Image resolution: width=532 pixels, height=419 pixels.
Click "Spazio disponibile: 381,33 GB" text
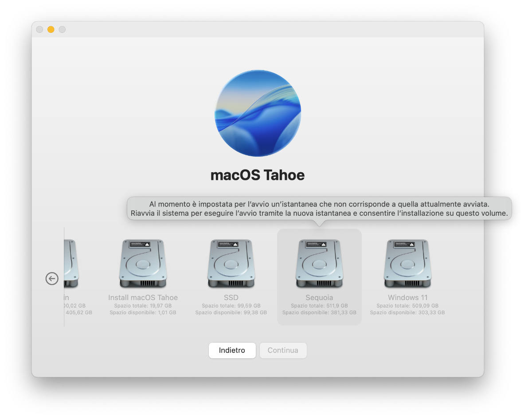319,312
